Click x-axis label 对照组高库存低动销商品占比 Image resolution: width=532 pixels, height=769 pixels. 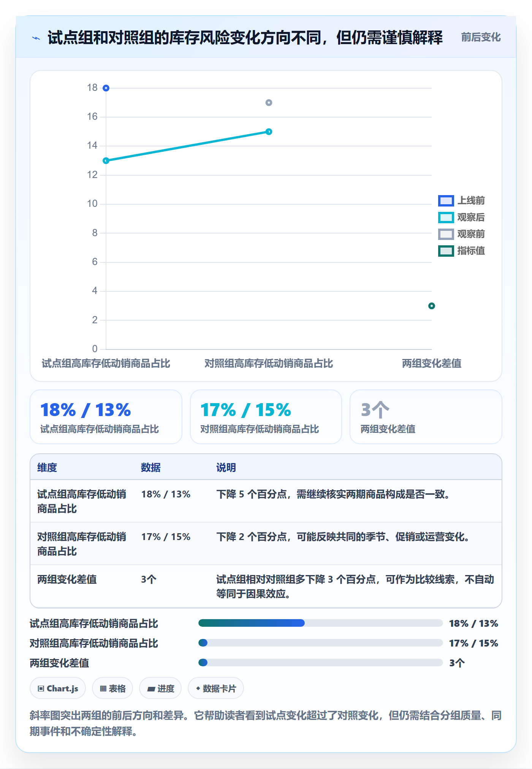[x=269, y=363]
